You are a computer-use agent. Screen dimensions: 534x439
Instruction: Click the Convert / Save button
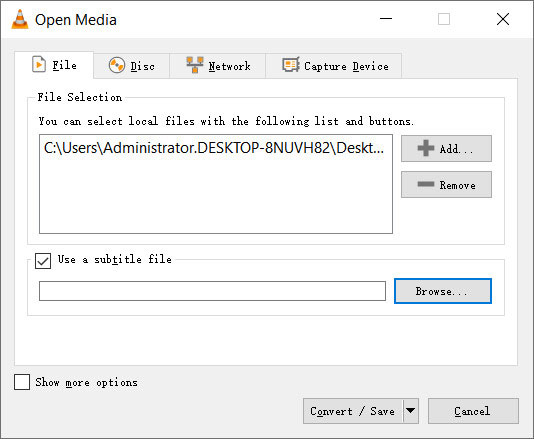pyautogui.click(x=353, y=411)
